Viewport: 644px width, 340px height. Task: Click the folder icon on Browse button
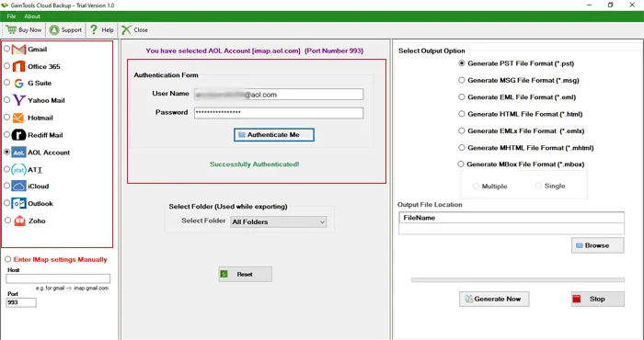click(579, 245)
